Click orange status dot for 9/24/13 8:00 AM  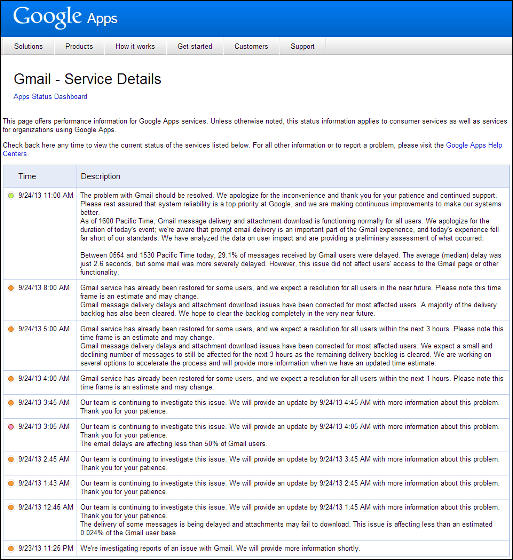[x=11, y=288]
